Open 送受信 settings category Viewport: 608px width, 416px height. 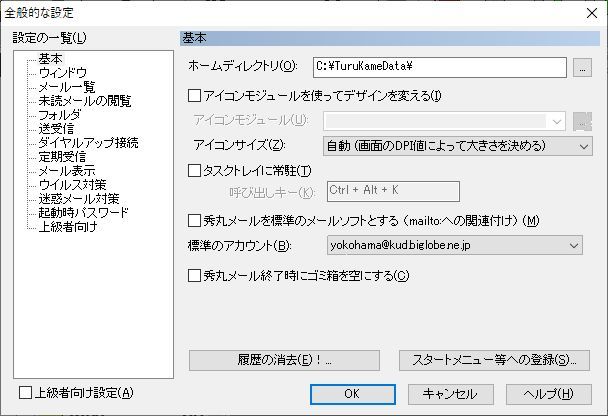coord(56,129)
